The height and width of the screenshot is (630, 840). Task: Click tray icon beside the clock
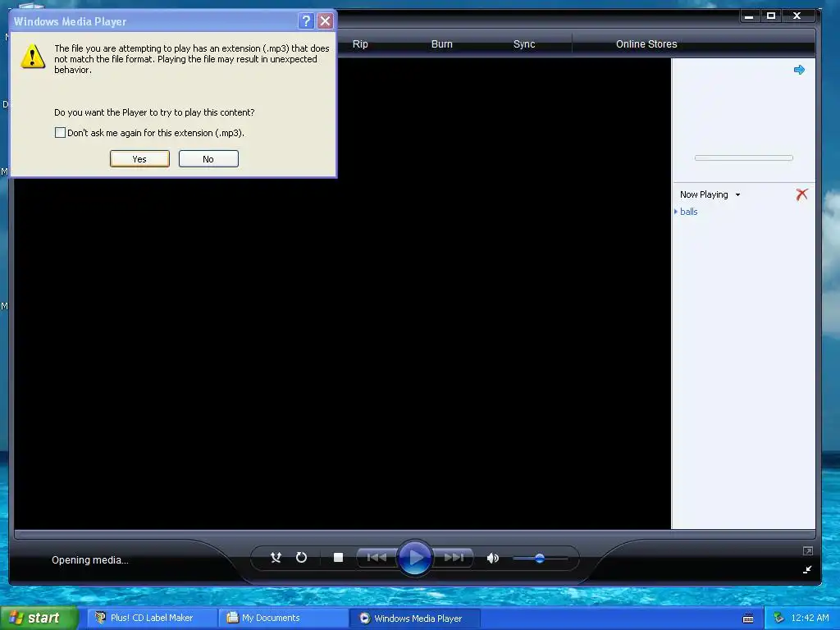click(778, 618)
